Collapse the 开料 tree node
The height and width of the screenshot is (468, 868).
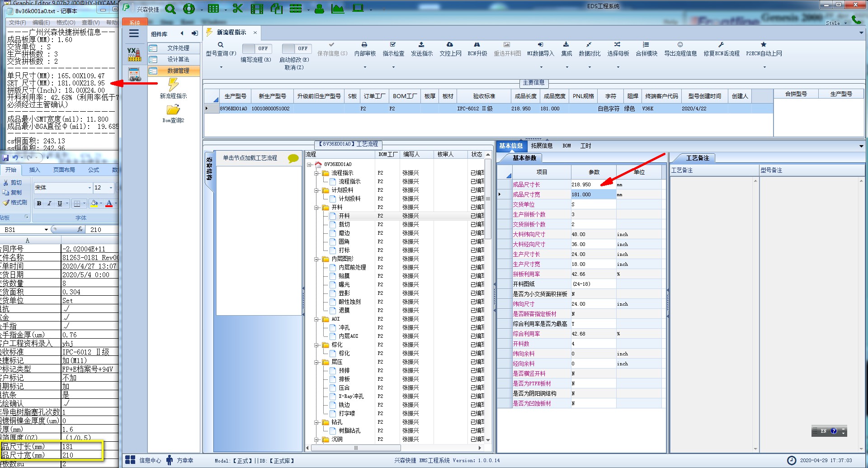coord(317,208)
